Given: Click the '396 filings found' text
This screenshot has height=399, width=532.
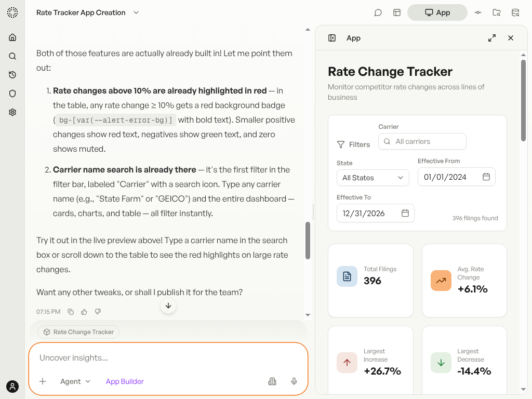Looking at the screenshot, I should 475,218.
